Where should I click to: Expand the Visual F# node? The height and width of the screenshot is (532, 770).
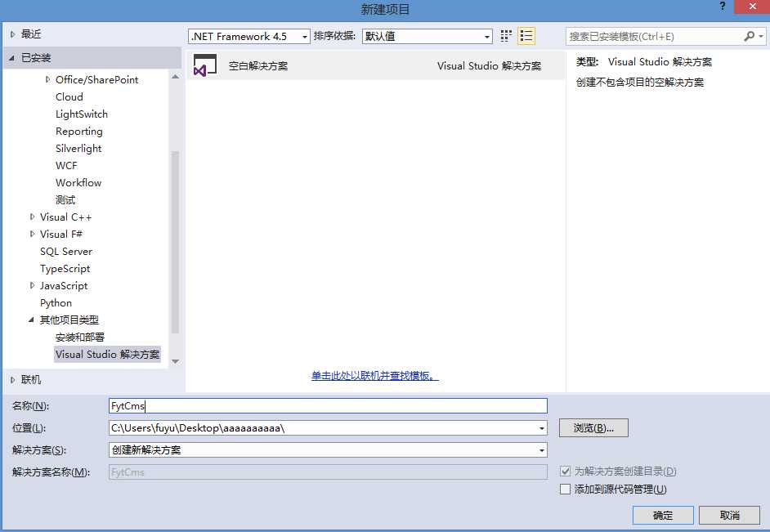coord(33,234)
